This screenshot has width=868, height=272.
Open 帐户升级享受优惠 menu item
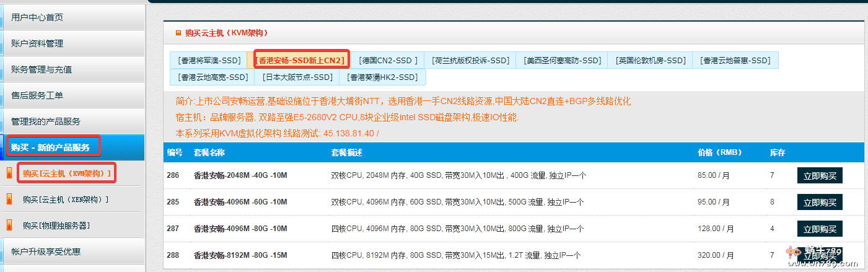coord(46,252)
